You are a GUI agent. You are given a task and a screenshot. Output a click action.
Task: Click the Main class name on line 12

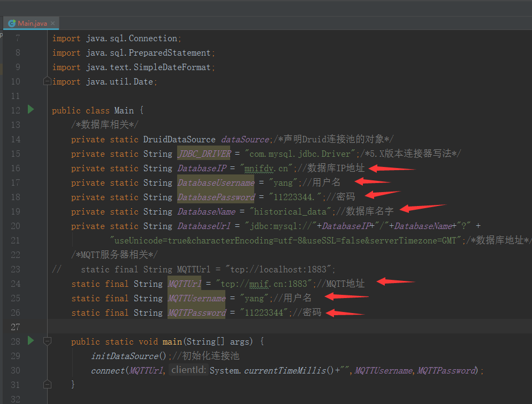coord(124,111)
